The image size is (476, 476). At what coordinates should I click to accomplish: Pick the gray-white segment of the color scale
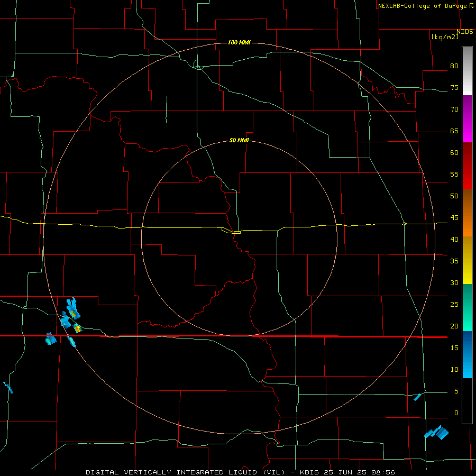[467, 71]
